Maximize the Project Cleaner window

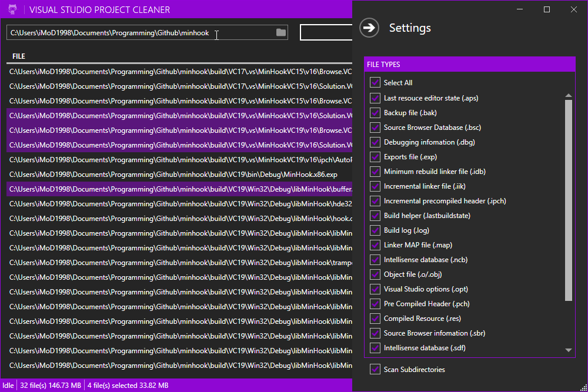[x=547, y=9]
